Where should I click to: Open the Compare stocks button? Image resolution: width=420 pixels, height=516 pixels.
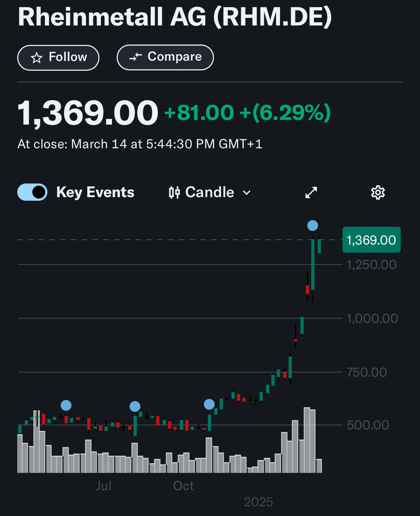click(165, 57)
